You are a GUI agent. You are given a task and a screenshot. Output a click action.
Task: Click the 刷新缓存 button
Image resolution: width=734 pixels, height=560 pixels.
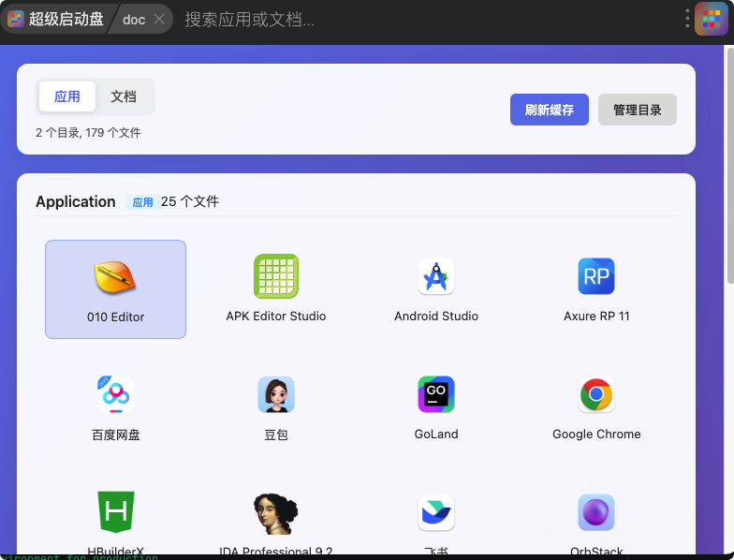[x=550, y=110]
